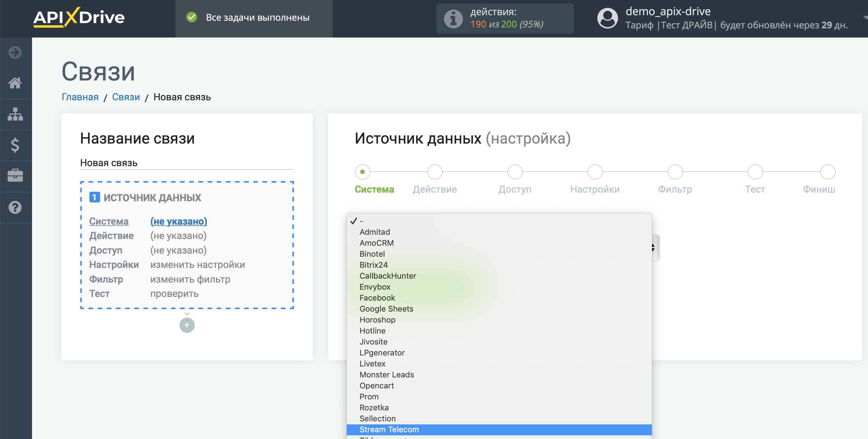Choose Sellection from the system list

click(499, 419)
